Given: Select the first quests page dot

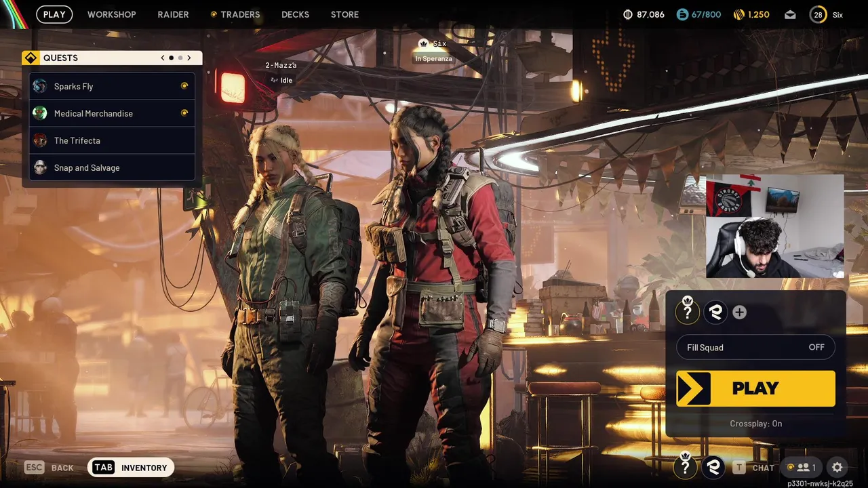Looking at the screenshot, I should 171,58.
